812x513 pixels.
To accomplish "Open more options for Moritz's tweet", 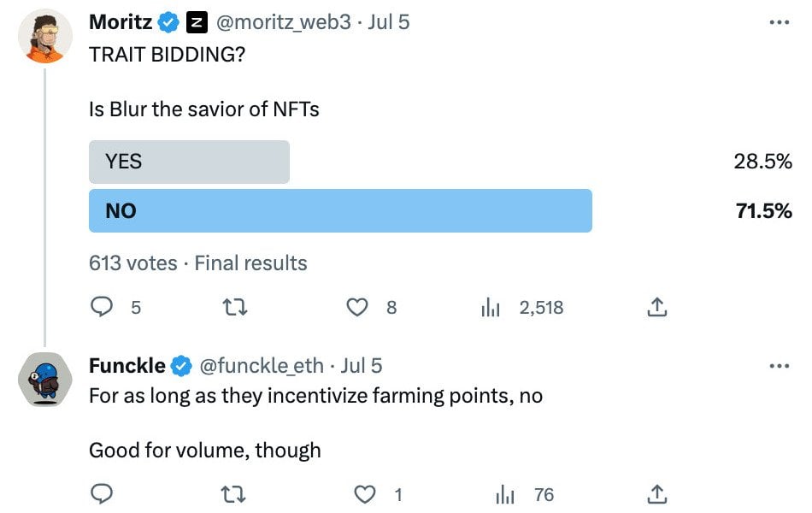I will point(779,23).
